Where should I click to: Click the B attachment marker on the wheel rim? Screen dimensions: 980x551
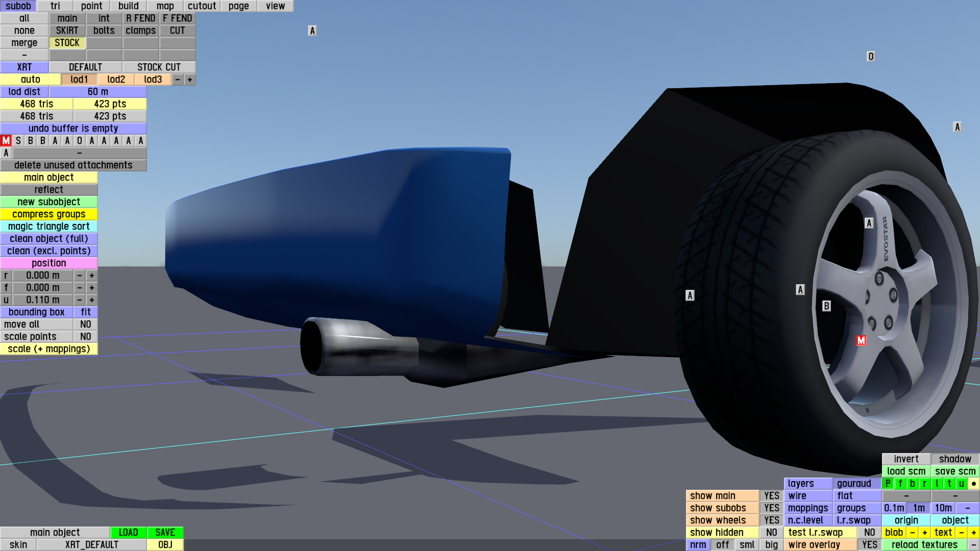[826, 306]
